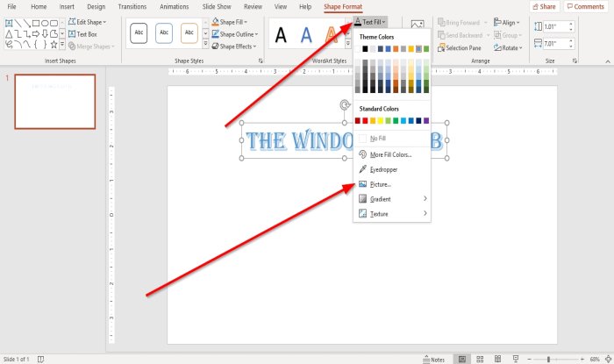This screenshot has width=614, height=364.
Task: Pick the oval shape in Insert Shapes
Action: [45, 23]
